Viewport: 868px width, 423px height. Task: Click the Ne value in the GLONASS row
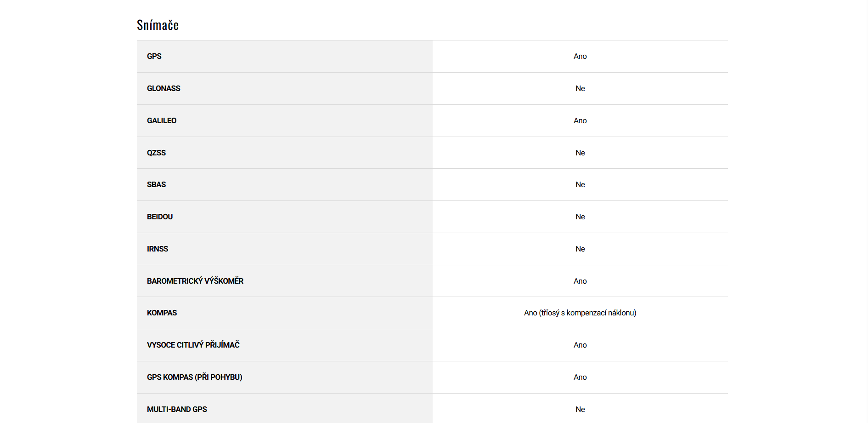tap(580, 88)
